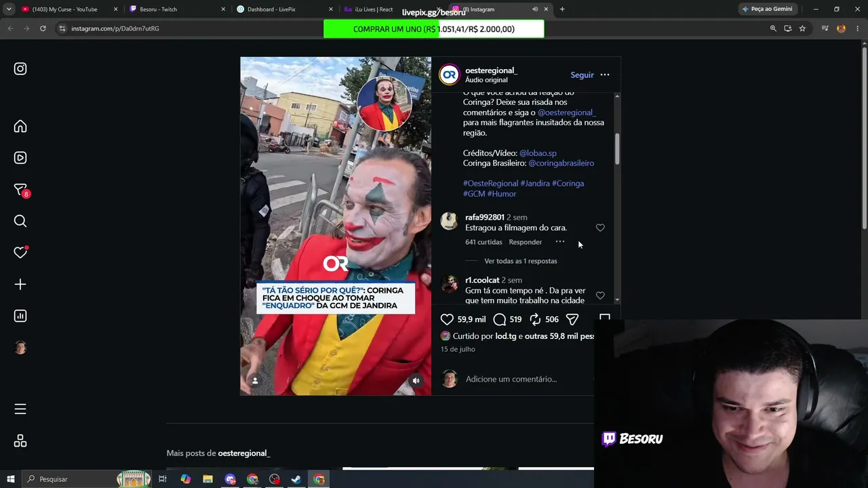Go to the Instagram Home feed icon
The width and height of the screenshot is (868, 488).
coord(20,126)
